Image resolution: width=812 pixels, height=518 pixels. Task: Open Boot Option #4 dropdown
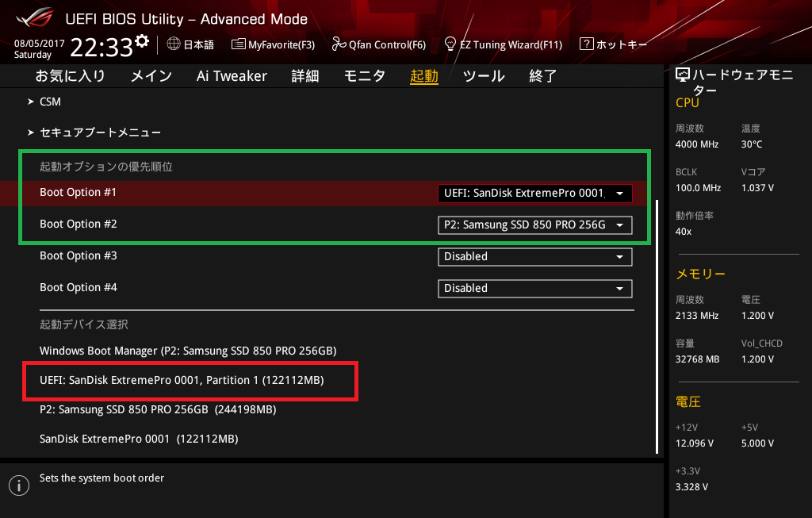click(x=535, y=289)
